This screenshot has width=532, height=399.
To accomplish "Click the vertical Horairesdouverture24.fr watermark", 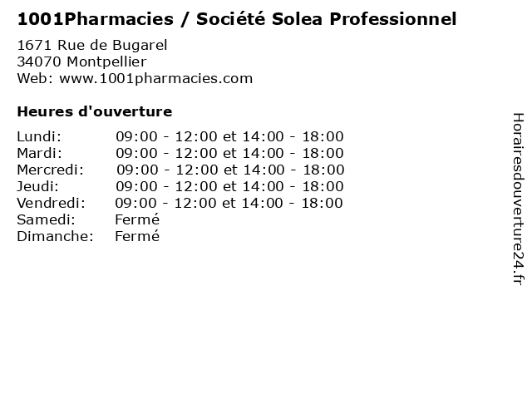I will pyautogui.click(x=518, y=199).
